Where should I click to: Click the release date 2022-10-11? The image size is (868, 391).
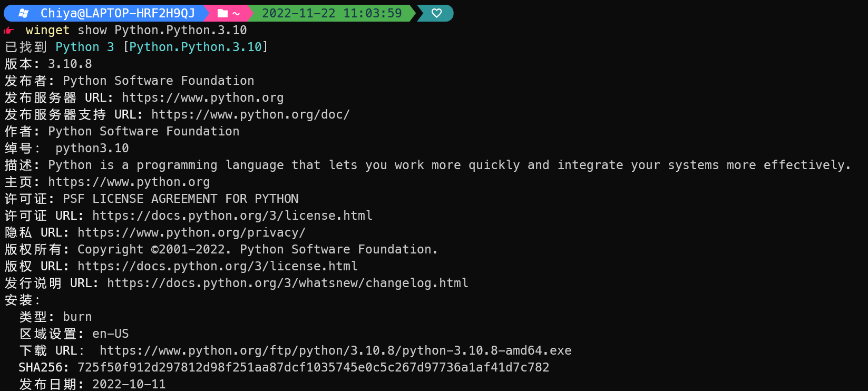[x=129, y=385]
